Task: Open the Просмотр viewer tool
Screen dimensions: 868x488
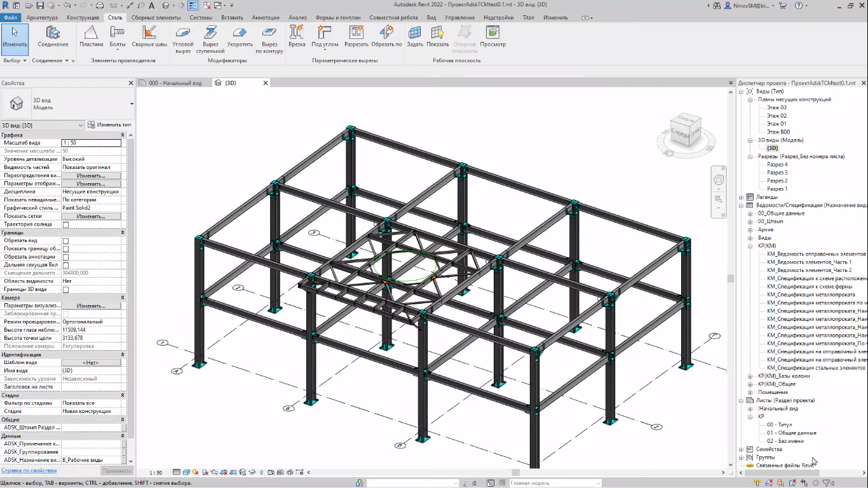Action: 493,37
